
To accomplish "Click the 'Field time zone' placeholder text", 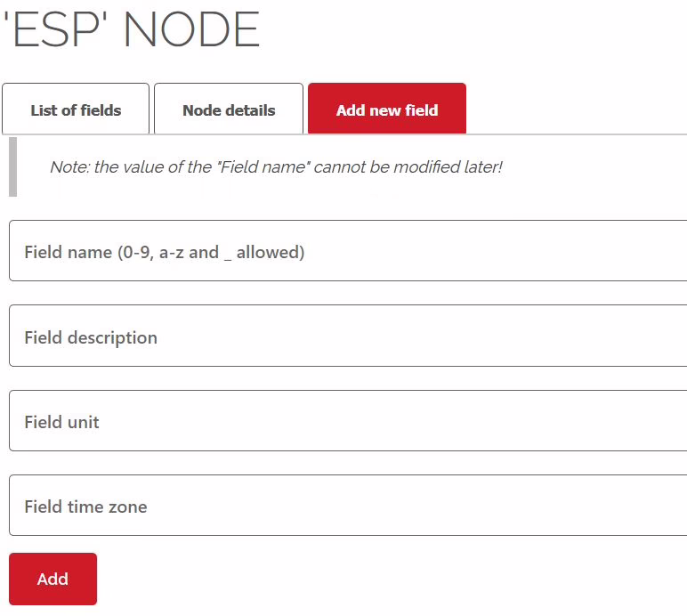I will tap(85, 507).
